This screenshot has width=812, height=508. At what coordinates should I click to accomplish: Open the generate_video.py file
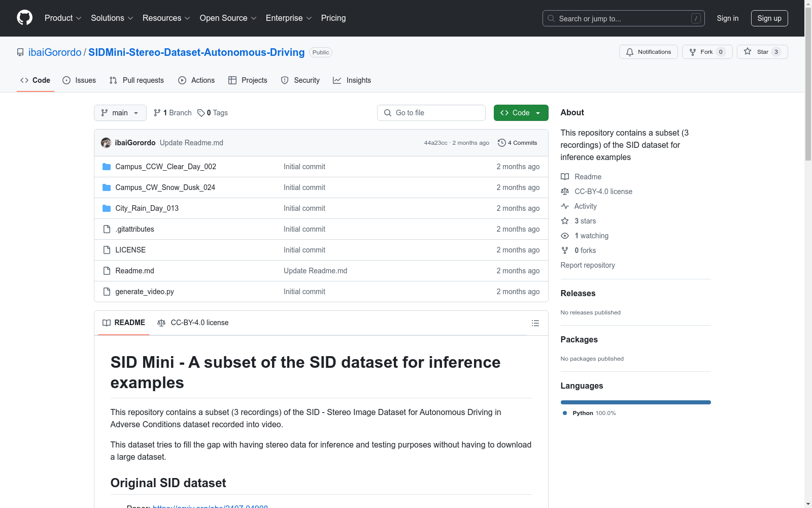[x=145, y=292]
